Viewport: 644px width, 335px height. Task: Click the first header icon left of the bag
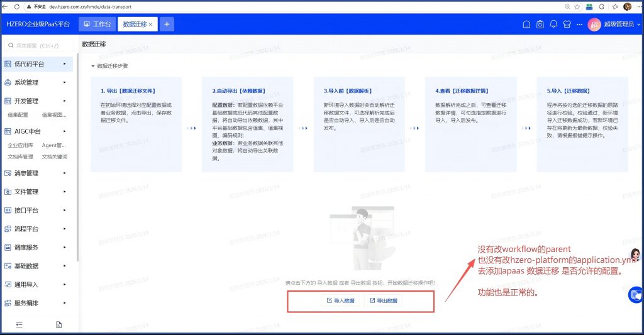point(526,25)
